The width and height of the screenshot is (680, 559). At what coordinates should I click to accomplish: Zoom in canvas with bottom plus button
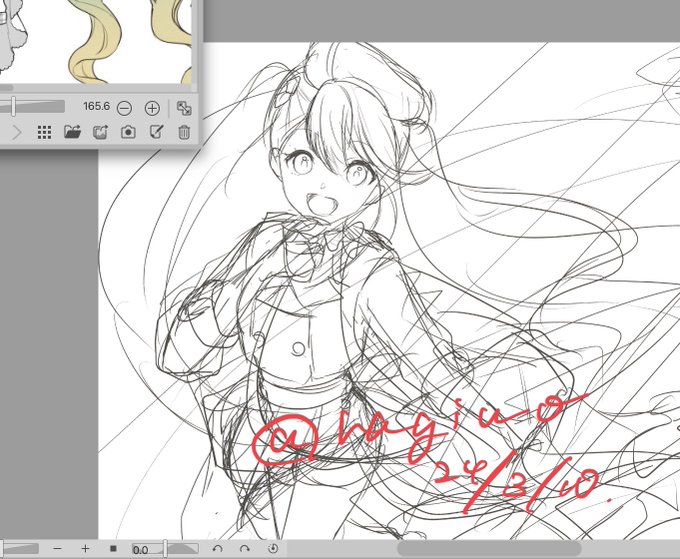pos(85,549)
